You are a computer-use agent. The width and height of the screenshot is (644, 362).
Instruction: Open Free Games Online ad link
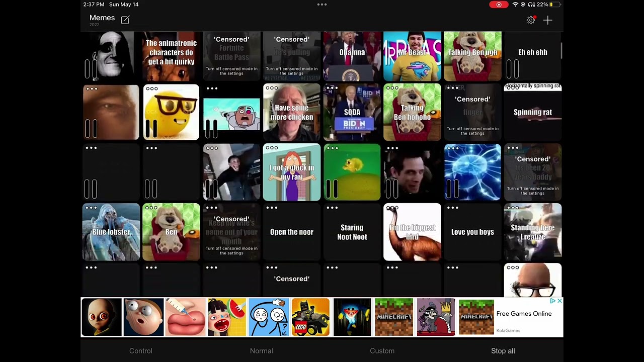click(x=524, y=314)
